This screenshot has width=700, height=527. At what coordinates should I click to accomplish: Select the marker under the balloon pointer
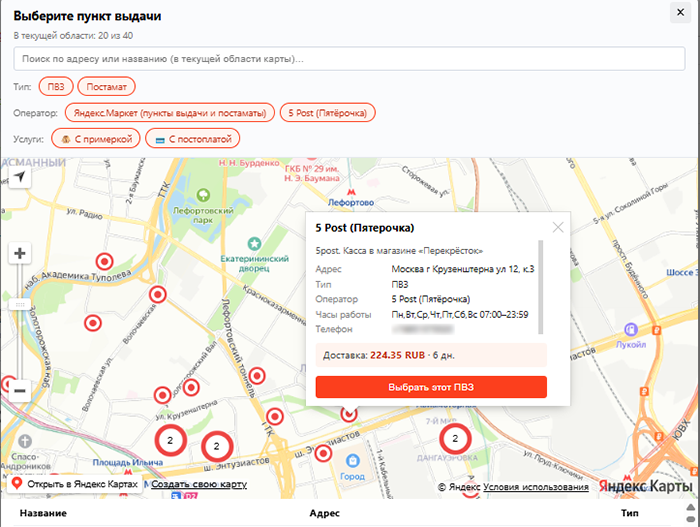click(x=349, y=414)
